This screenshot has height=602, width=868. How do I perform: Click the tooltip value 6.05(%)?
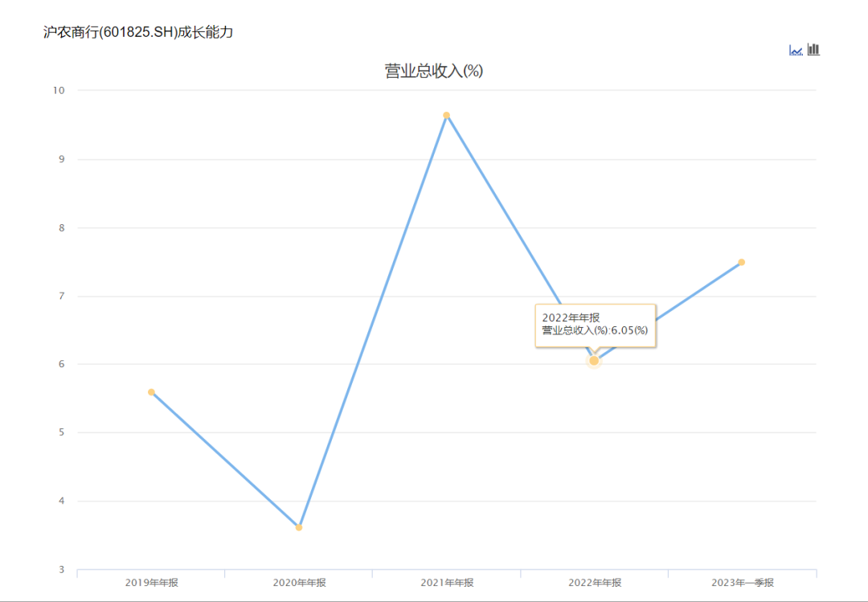629,330
